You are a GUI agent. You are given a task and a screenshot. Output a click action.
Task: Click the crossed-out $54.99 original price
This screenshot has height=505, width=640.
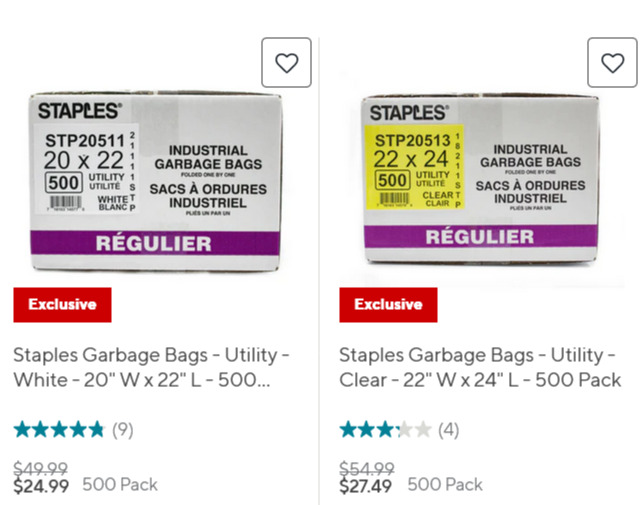tap(366, 468)
